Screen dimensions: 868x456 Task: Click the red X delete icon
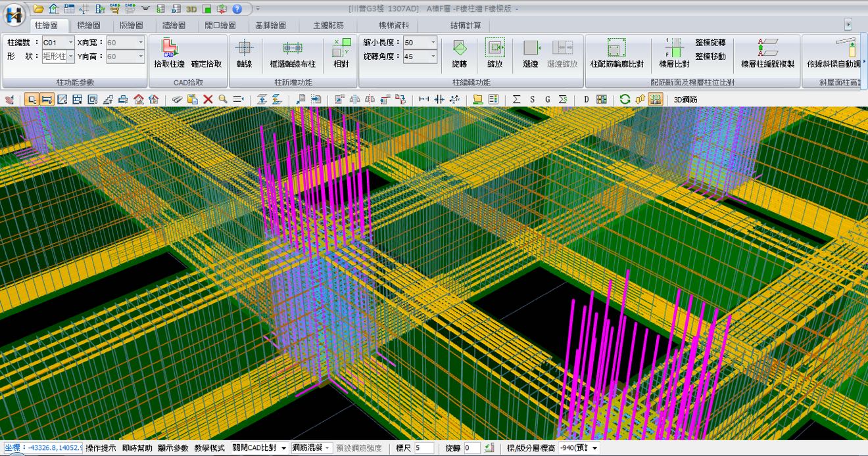208,99
